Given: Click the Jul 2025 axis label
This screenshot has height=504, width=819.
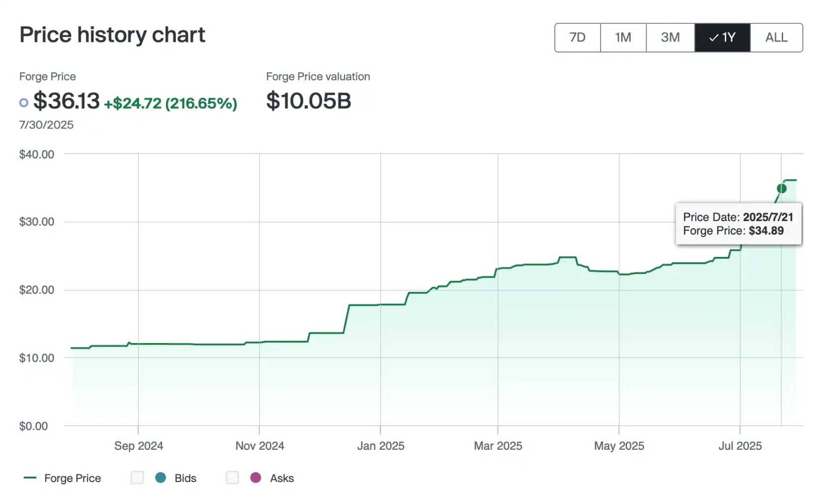Looking at the screenshot, I should (x=740, y=446).
